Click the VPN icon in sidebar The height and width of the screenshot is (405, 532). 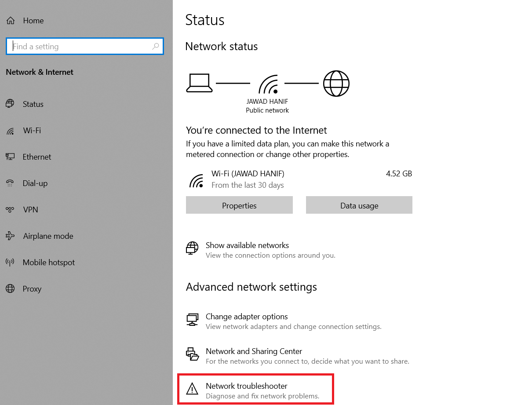click(x=10, y=210)
